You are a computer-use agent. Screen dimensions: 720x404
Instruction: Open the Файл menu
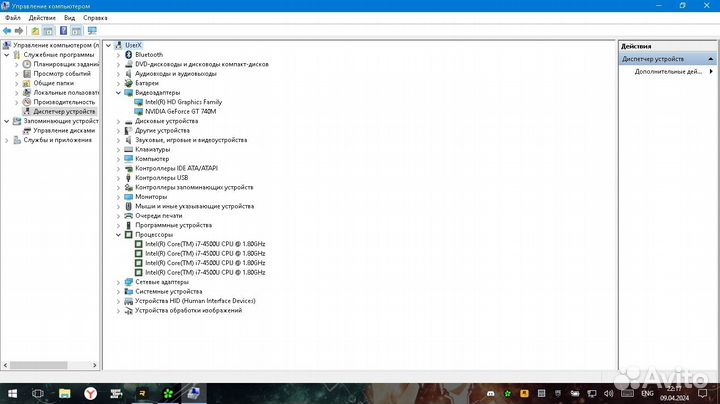11,18
